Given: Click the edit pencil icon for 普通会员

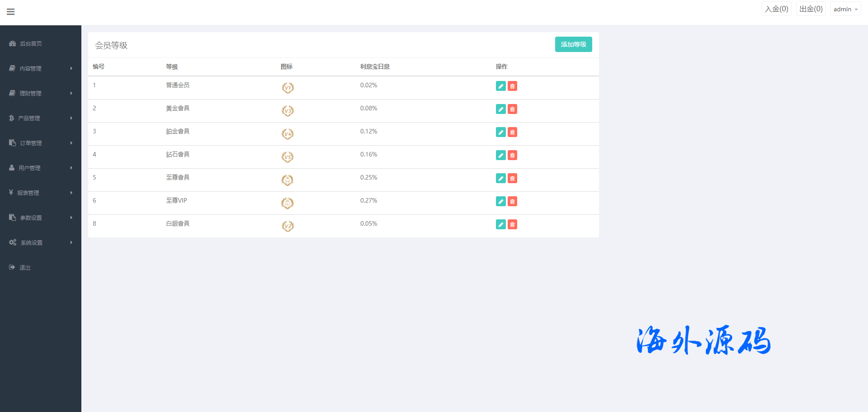Looking at the screenshot, I should (500, 86).
